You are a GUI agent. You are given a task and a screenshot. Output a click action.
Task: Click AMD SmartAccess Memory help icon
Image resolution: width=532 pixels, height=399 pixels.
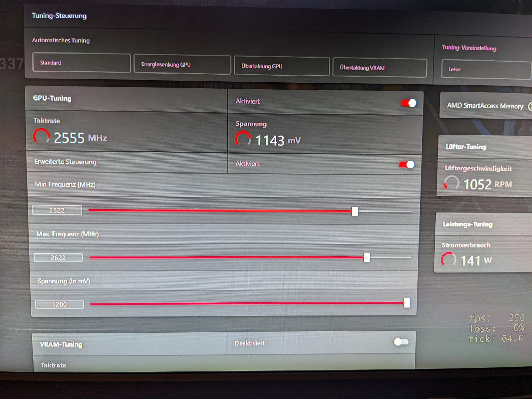pyautogui.click(x=529, y=107)
